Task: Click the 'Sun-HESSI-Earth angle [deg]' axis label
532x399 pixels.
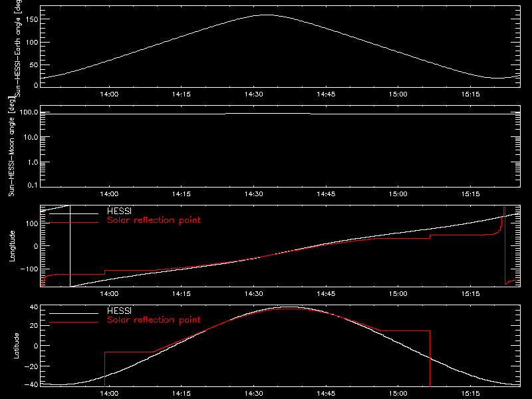Action: 18,48
